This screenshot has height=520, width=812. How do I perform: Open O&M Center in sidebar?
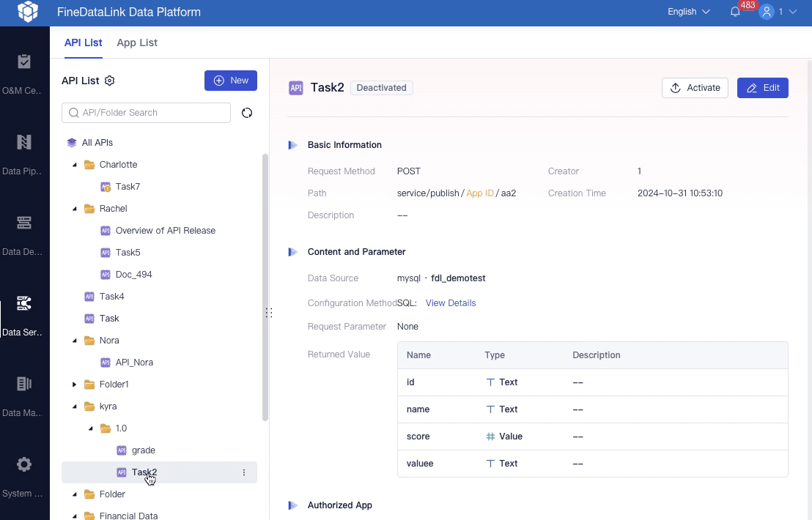coord(24,74)
